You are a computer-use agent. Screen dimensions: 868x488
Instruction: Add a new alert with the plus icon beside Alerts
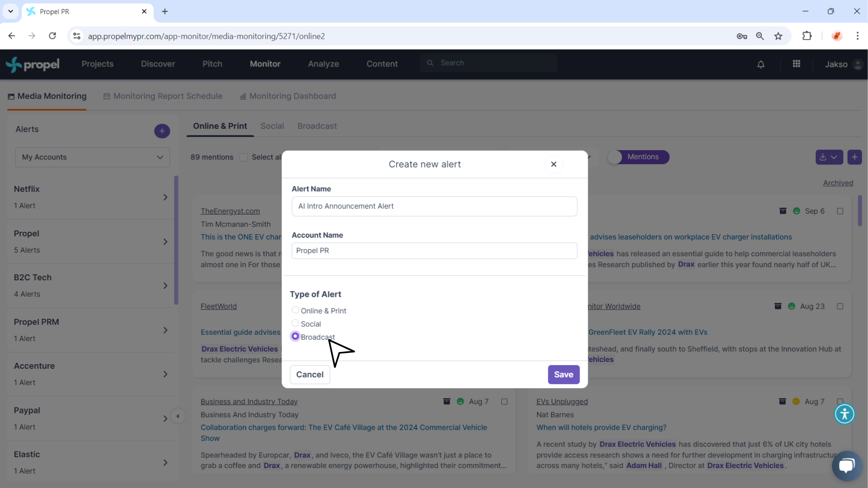coord(162,131)
